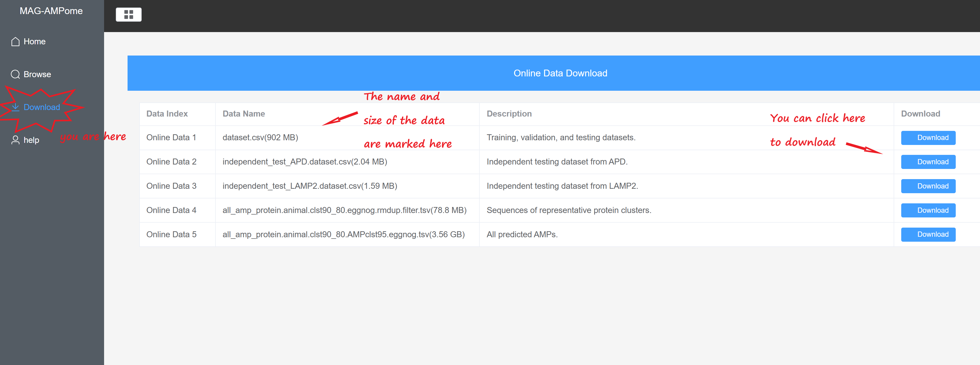The height and width of the screenshot is (365, 980).
Task: Click the Home house icon
Action: [15, 41]
